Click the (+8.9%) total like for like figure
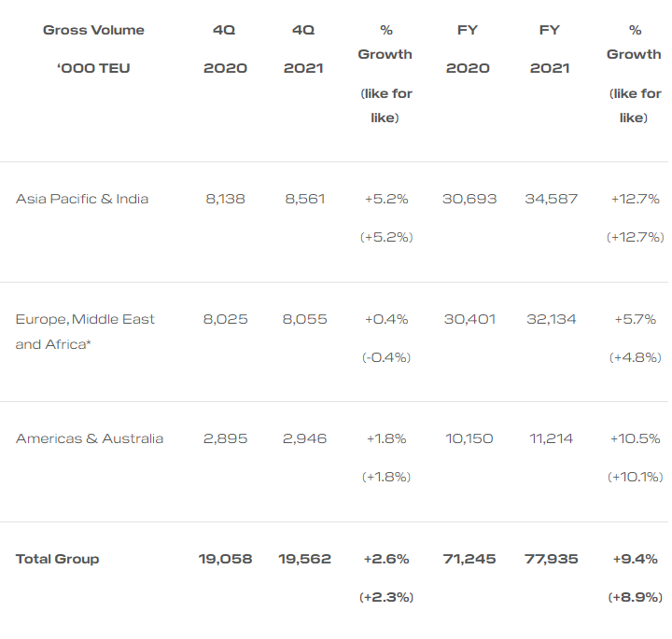 pos(636,597)
